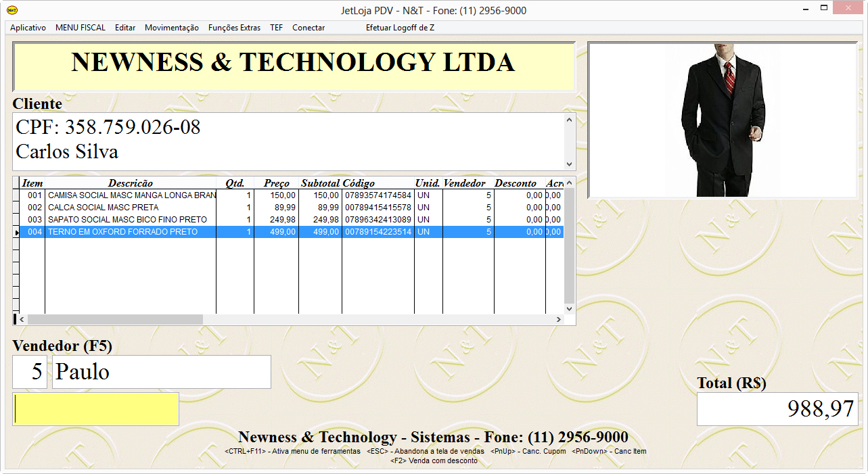Click the Qtd. column header
This screenshot has width=868, height=474.
(x=235, y=183)
